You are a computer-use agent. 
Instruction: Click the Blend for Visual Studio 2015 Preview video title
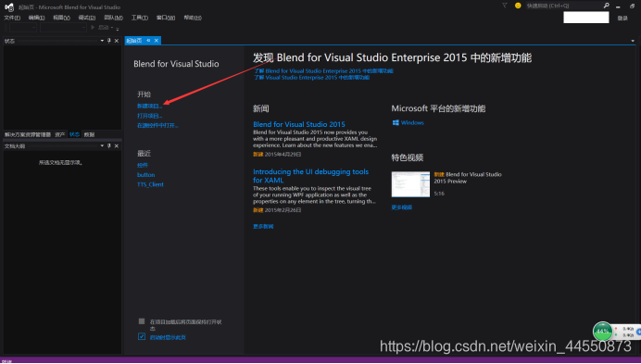[x=468, y=178]
